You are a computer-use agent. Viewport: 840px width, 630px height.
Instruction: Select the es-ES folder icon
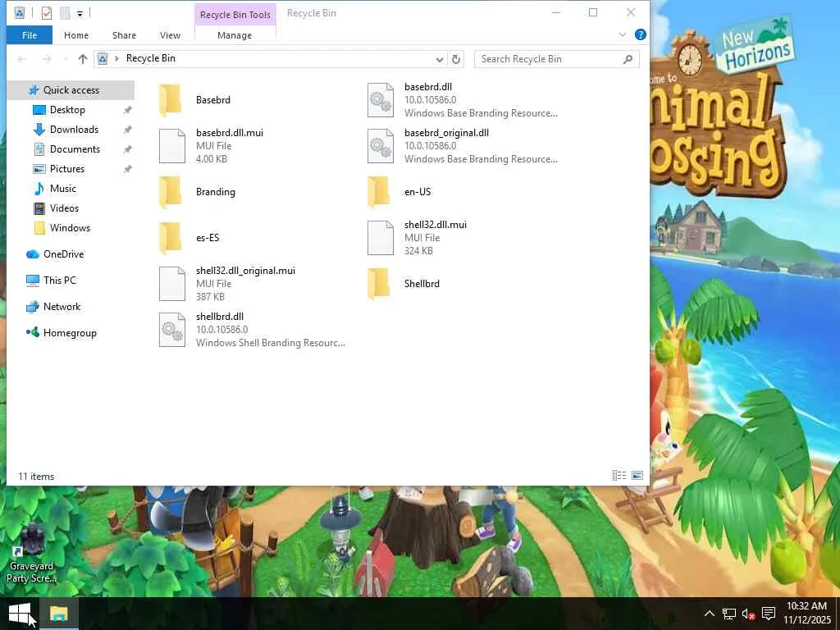pyautogui.click(x=171, y=238)
